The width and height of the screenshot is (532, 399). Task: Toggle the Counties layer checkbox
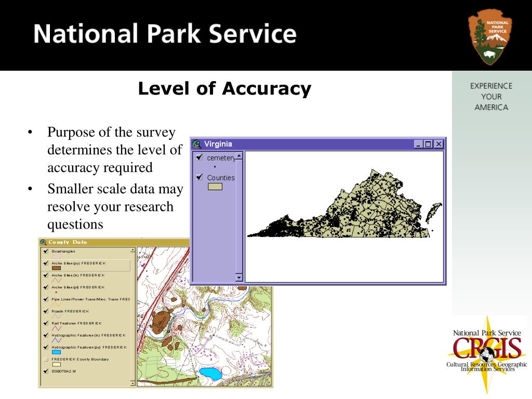tap(199, 177)
